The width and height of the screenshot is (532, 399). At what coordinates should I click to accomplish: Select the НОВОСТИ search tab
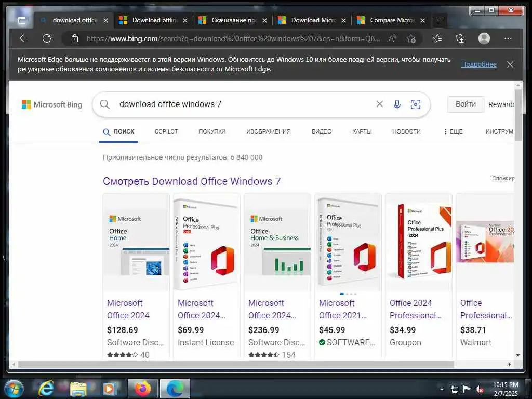point(406,131)
